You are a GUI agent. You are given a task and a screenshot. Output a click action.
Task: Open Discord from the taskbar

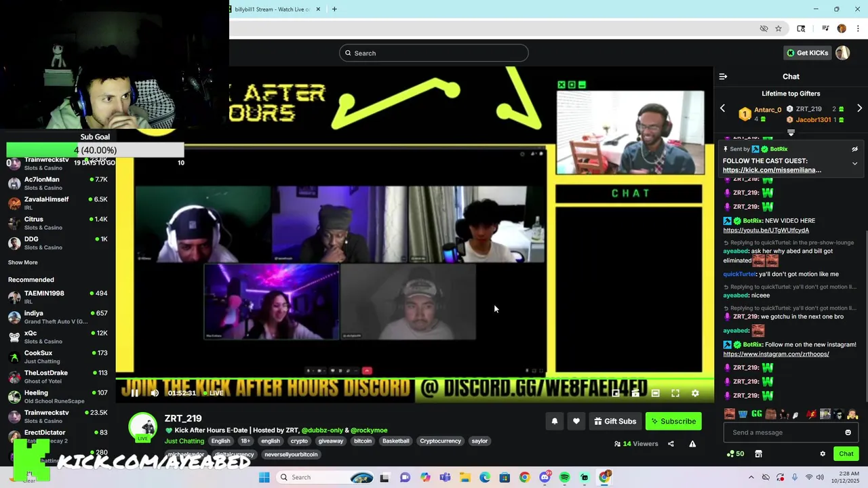tap(545, 477)
